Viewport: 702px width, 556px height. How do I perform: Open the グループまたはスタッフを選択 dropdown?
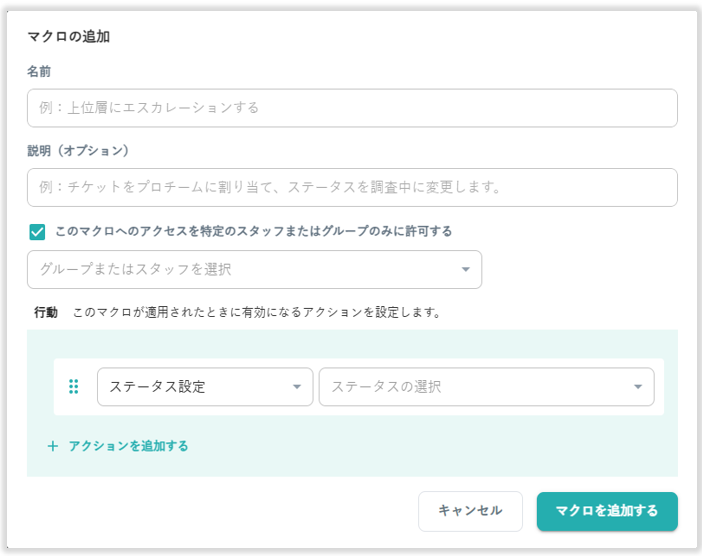coord(254,270)
